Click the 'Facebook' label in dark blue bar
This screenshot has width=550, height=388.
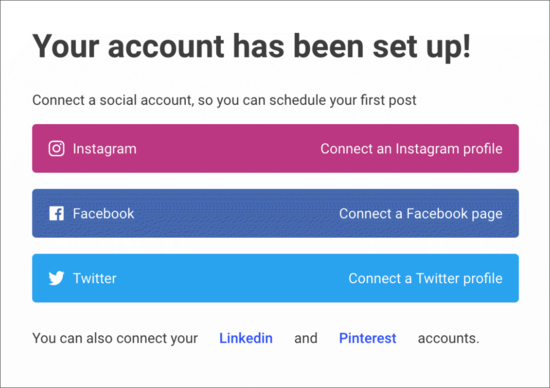pyautogui.click(x=103, y=214)
